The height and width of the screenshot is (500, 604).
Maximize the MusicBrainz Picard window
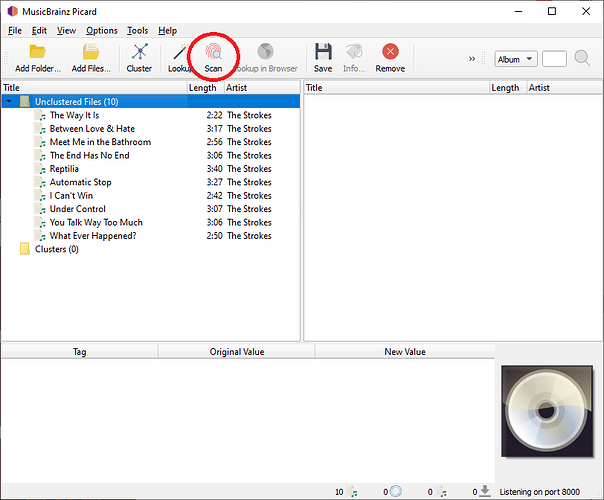[x=552, y=11]
